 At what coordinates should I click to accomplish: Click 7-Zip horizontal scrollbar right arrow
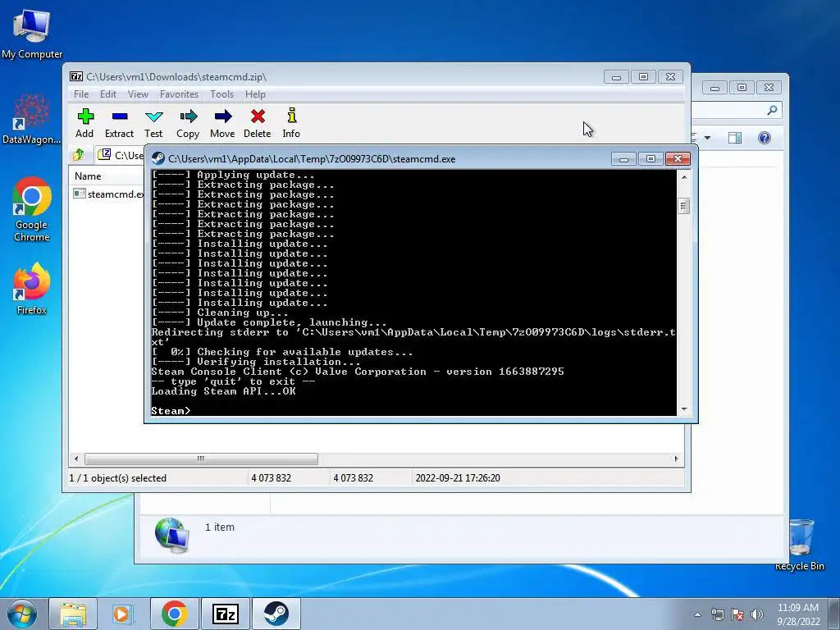point(676,459)
